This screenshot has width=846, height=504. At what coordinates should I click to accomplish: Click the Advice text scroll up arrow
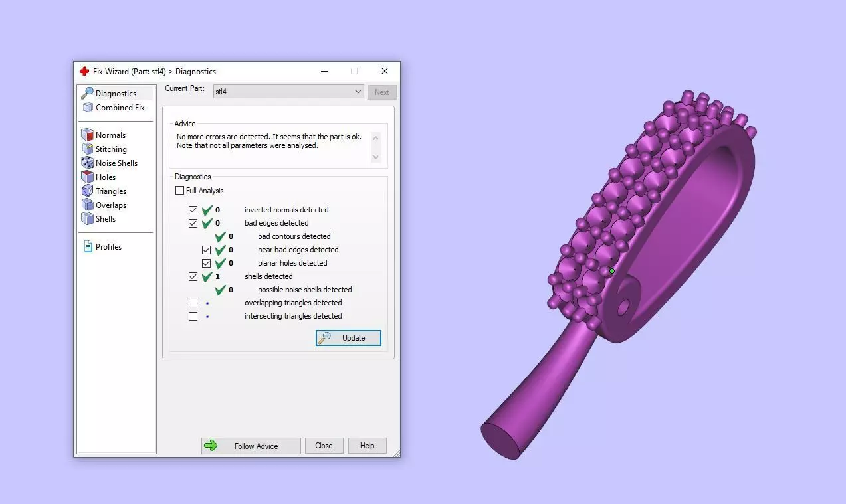(x=376, y=137)
